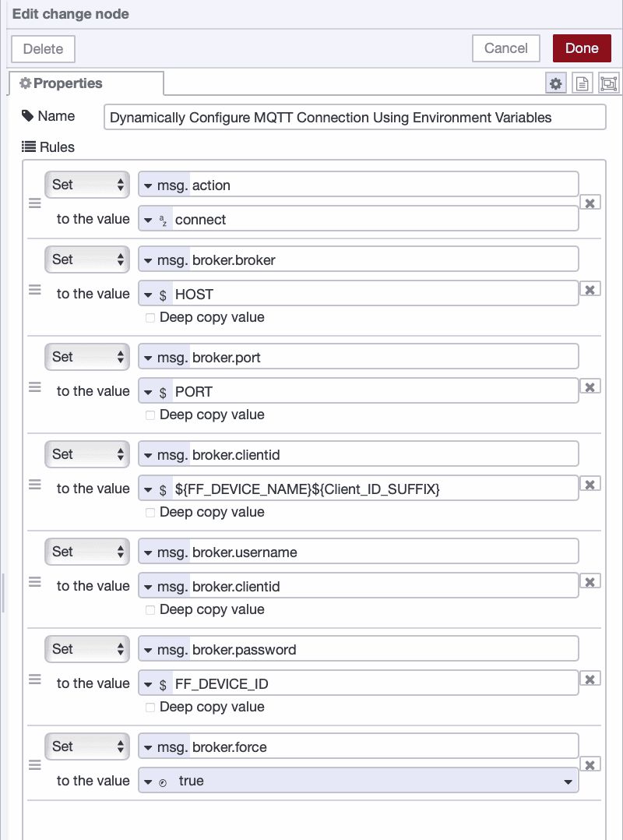Click the Done button

point(582,48)
